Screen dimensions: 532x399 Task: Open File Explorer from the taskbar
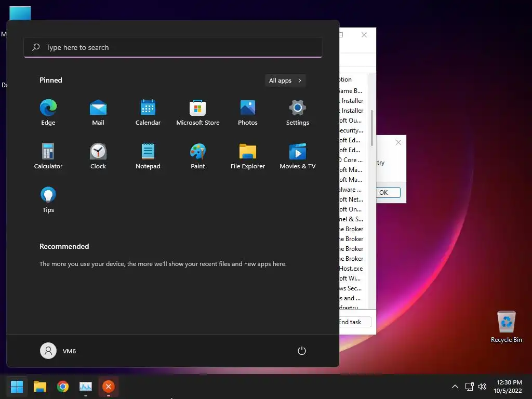pyautogui.click(x=39, y=387)
